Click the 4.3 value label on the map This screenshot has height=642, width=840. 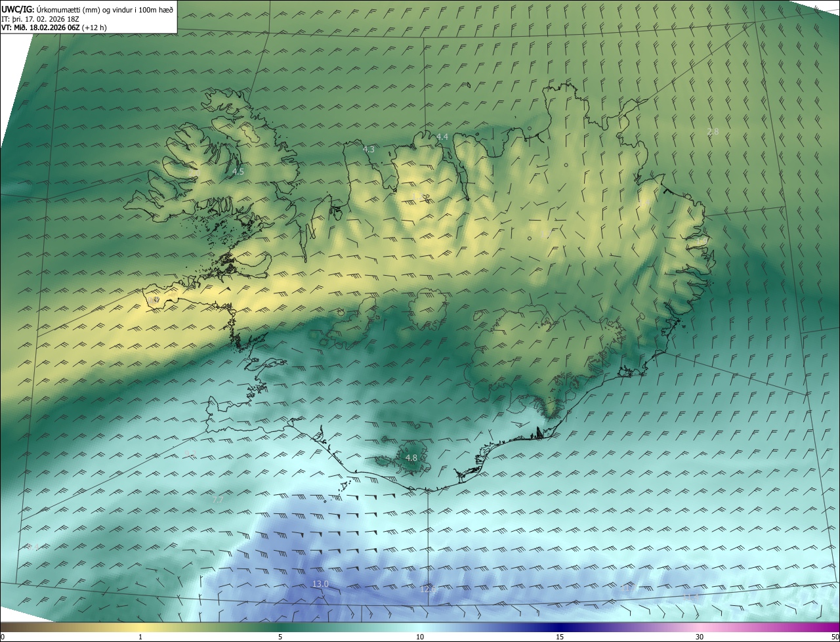(x=369, y=150)
